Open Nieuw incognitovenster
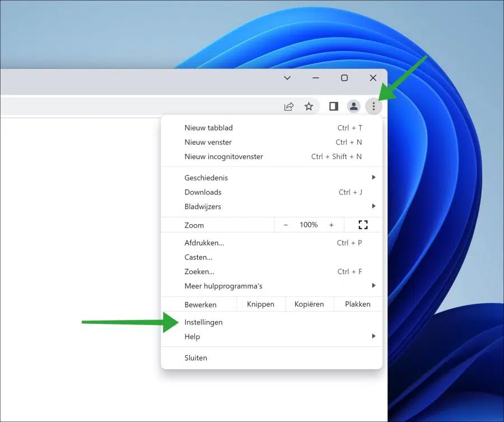This screenshot has width=504, height=422. [x=272, y=157]
